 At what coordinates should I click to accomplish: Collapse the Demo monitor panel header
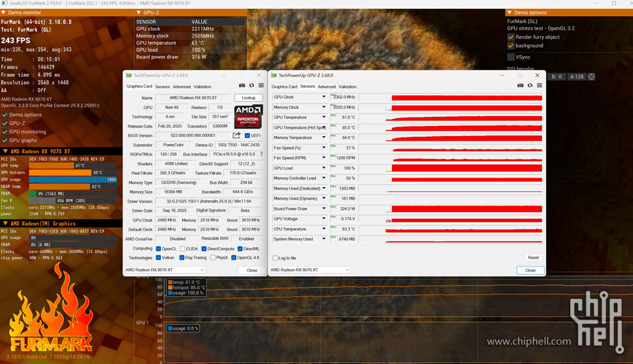pos(4,12)
